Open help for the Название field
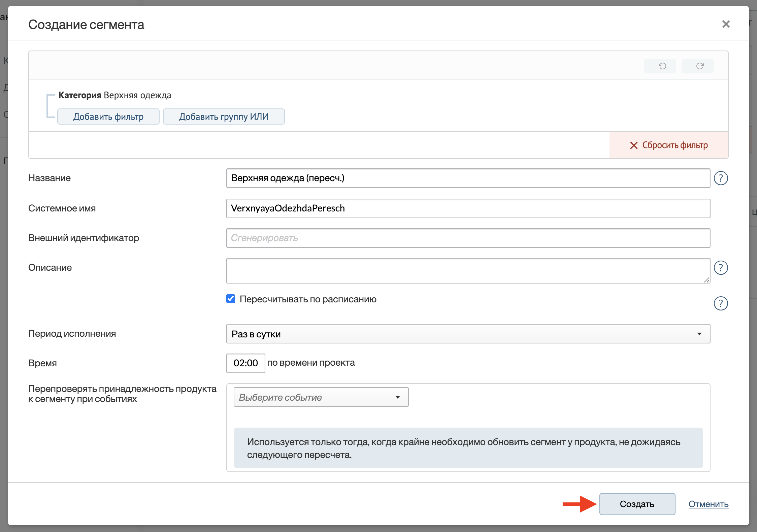The height and width of the screenshot is (532, 757). [721, 178]
